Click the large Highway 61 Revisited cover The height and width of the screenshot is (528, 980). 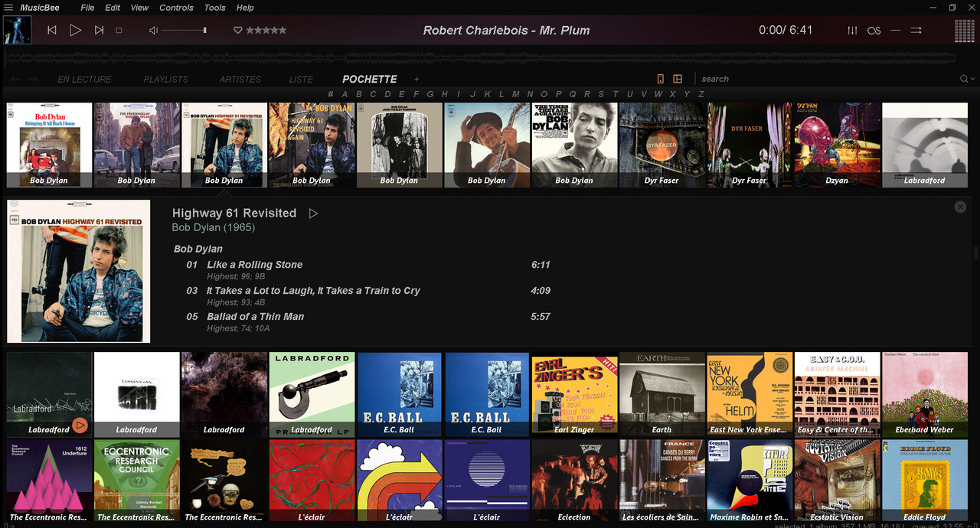[79, 272]
